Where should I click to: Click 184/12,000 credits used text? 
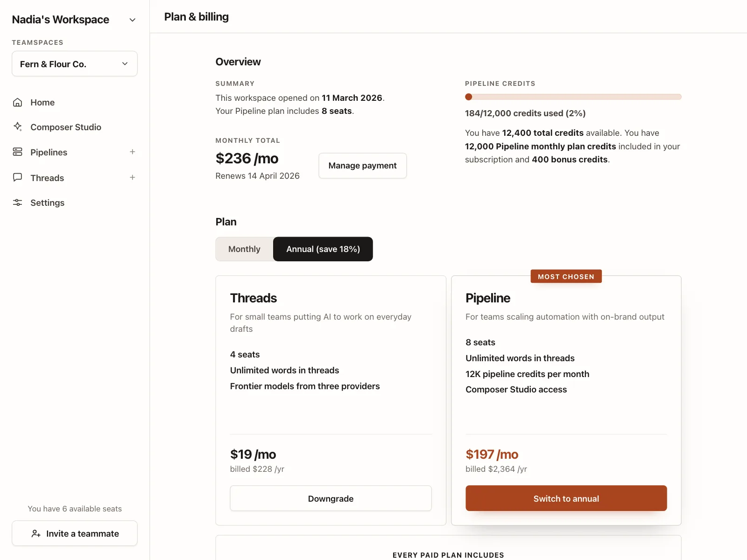click(x=525, y=113)
